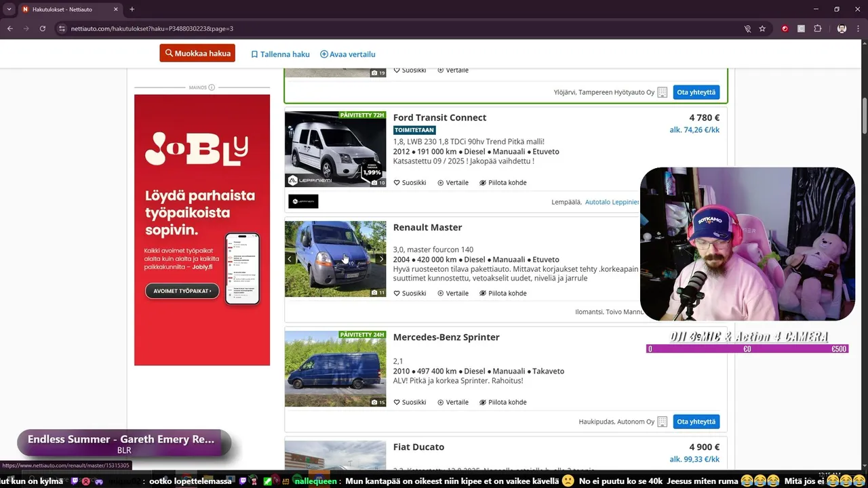Open Mercedes-Benz Sprinter thumbnail image
868x488 pixels.
335,369
